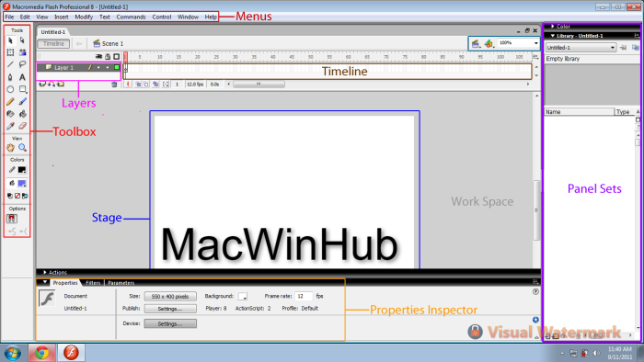Collapse the Properties panel triangle

click(45, 282)
